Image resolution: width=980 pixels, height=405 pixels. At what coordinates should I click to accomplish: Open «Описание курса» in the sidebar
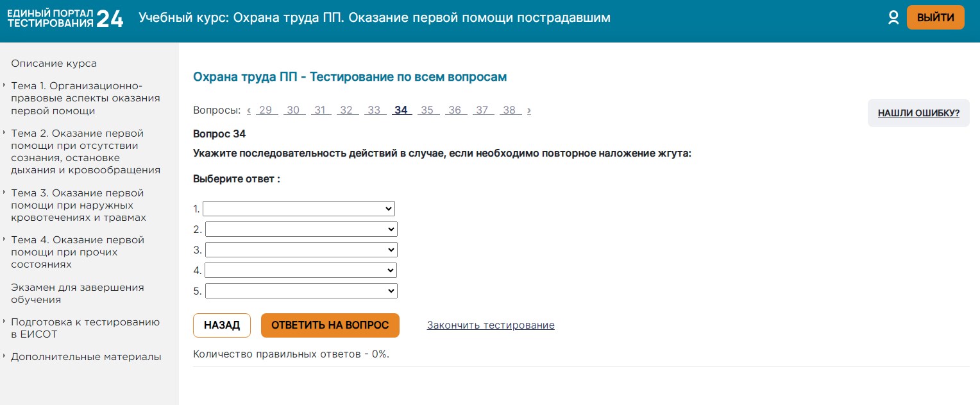pos(54,64)
